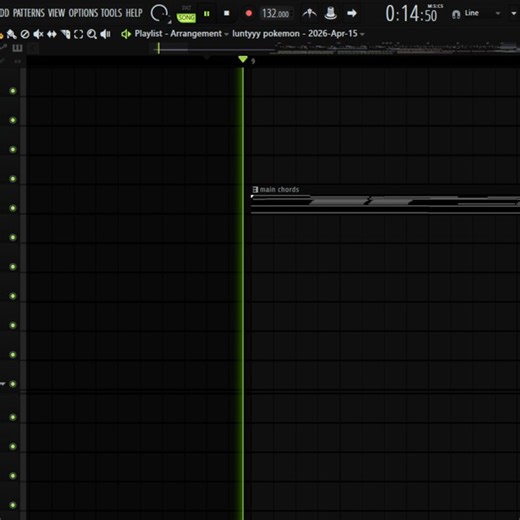Select the Zoom tool (magnifier icon)
The image size is (520, 520).
click(92, 34)
